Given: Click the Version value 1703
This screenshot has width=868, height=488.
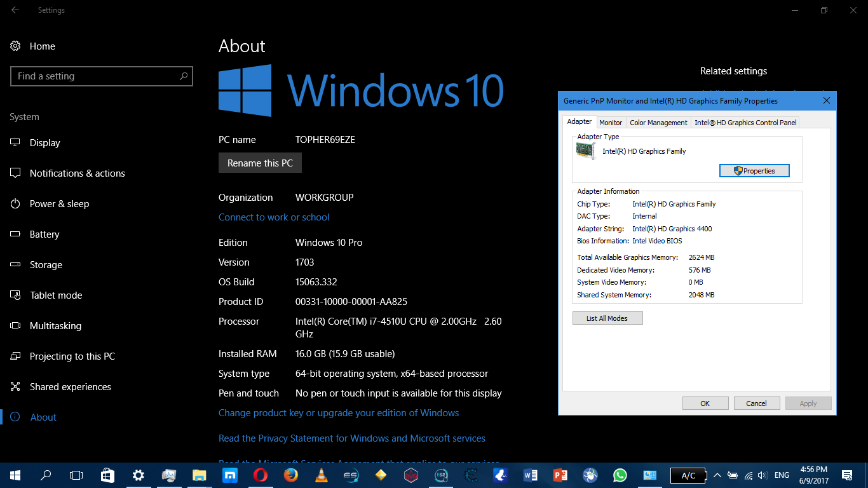Looking at the screenshot, I should tap(305, 262).
